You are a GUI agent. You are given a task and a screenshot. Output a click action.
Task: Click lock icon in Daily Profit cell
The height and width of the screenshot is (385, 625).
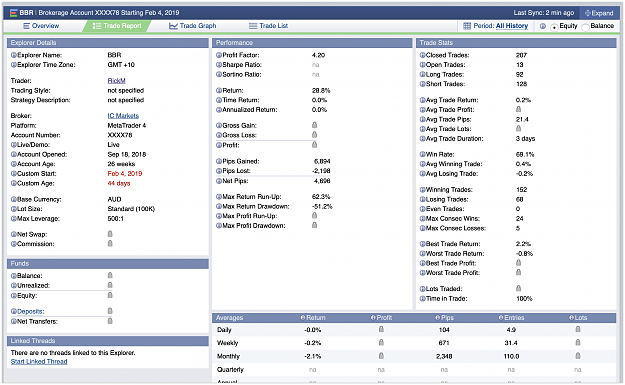[x=381, y=330]
